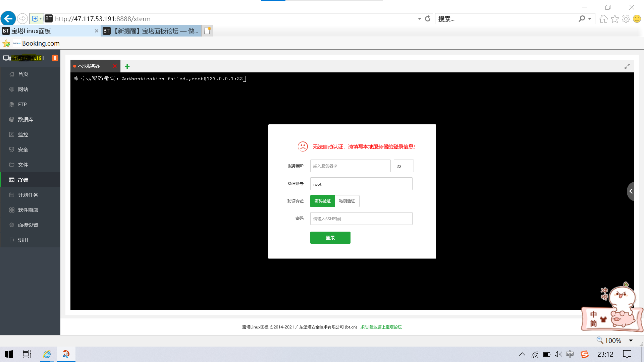This screenshot has height=362, width=644.
Task: Click the search magnifier icon
Action: (x=582, y=19)
